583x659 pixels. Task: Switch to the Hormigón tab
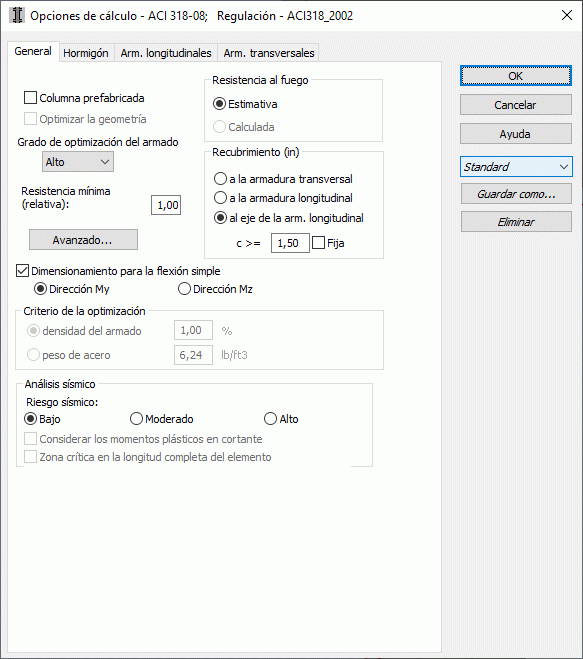tap(86, 53)
